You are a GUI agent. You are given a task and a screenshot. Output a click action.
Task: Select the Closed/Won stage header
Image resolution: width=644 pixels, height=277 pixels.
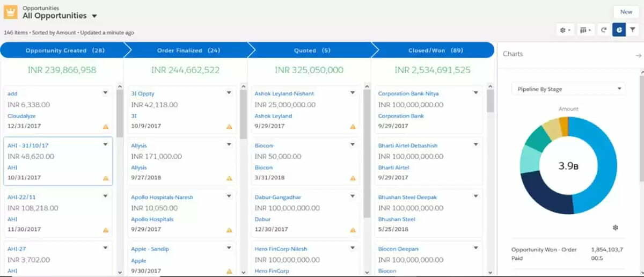[x=433, y=50]
